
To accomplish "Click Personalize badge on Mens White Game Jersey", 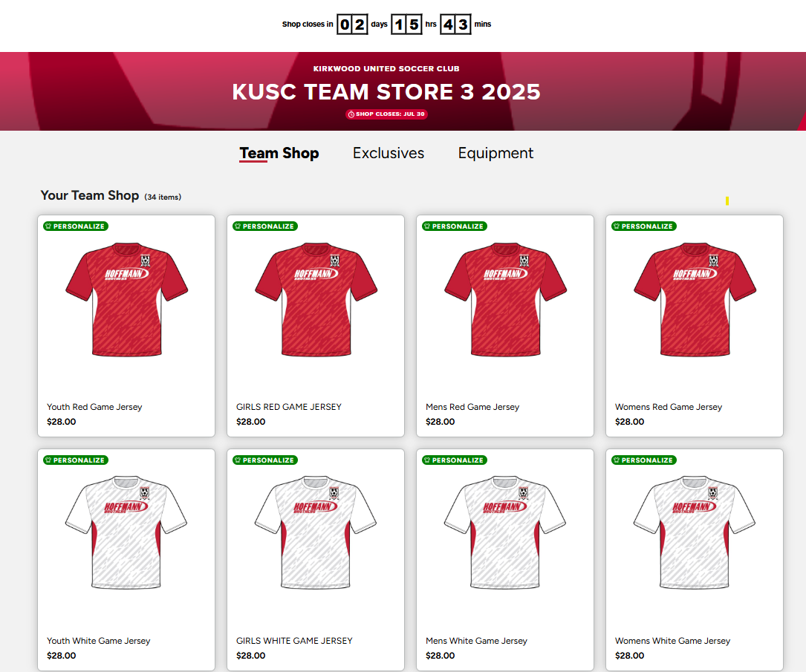I will 455,460.
